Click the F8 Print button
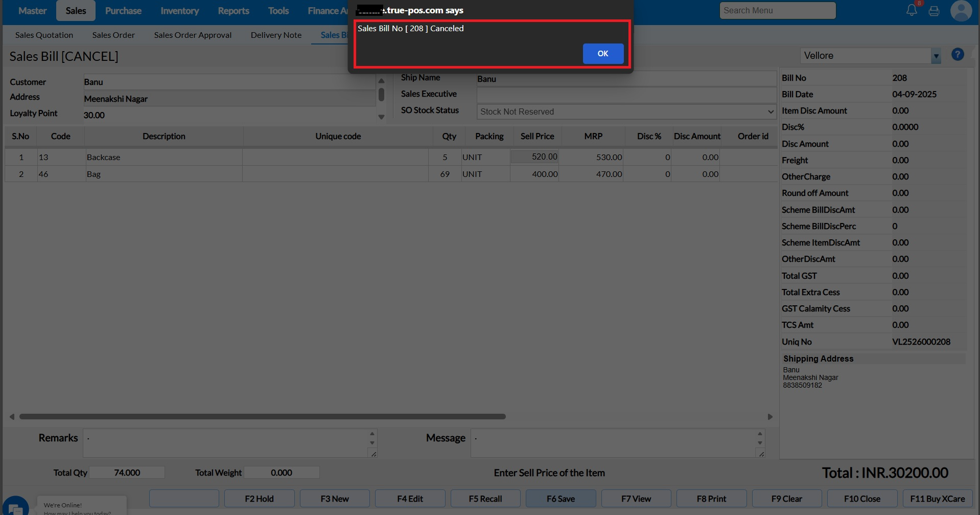980x515 pixels. point(711,499)
